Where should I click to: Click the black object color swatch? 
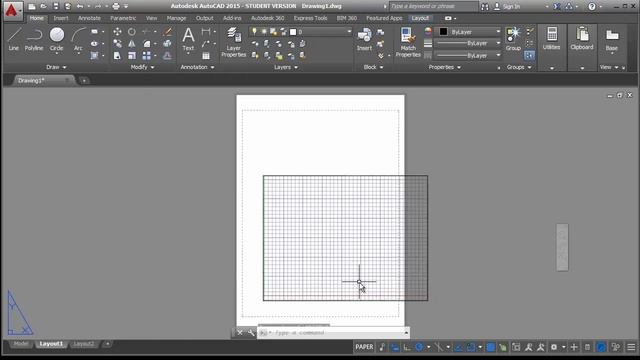tap(443, 31)
